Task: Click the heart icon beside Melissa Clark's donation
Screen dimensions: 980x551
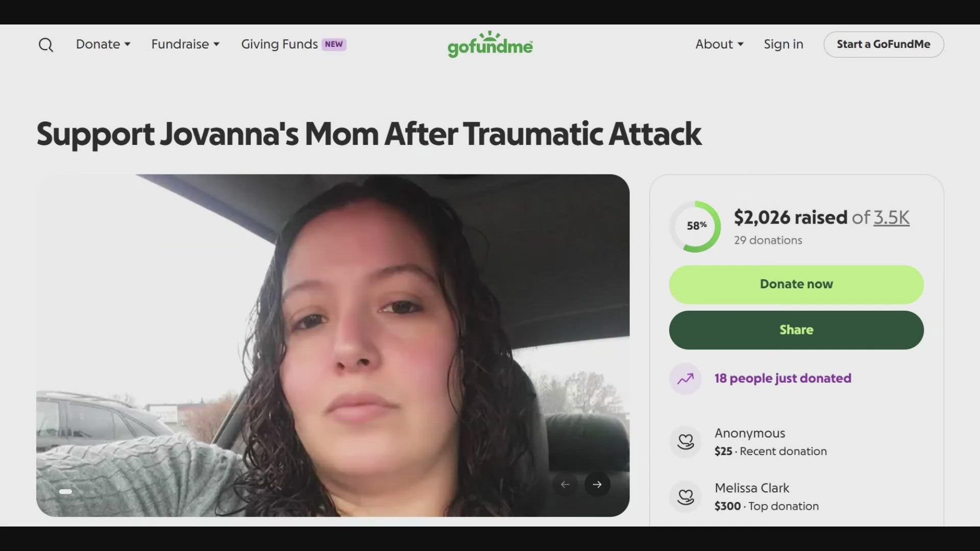Action: 685,496
